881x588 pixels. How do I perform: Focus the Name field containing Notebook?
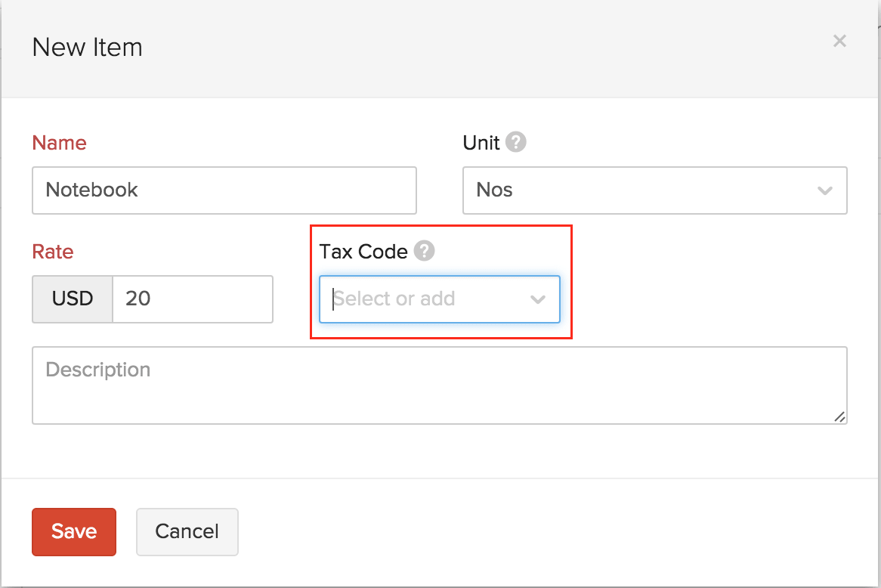(x=224, y=190)
